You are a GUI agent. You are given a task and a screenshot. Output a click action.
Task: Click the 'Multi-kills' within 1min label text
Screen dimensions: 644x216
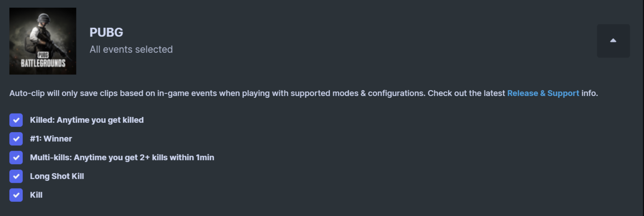point(122,157)
